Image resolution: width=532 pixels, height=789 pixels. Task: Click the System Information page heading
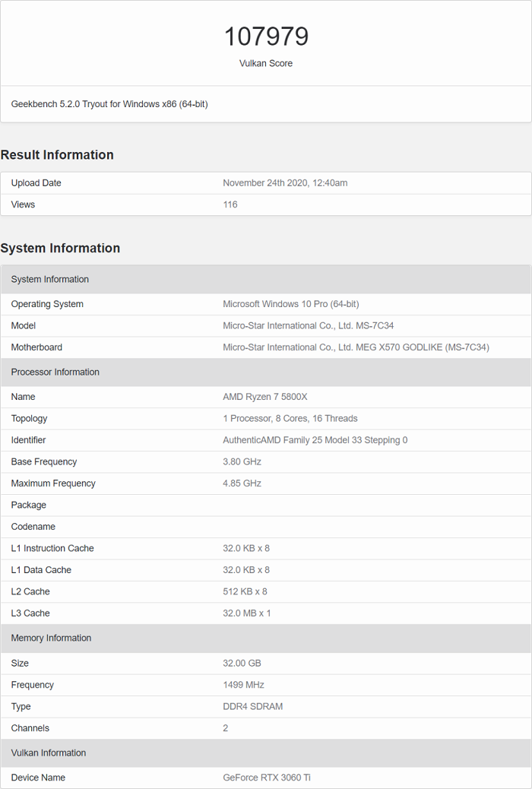pyautogui.click(x=60, y=249)
